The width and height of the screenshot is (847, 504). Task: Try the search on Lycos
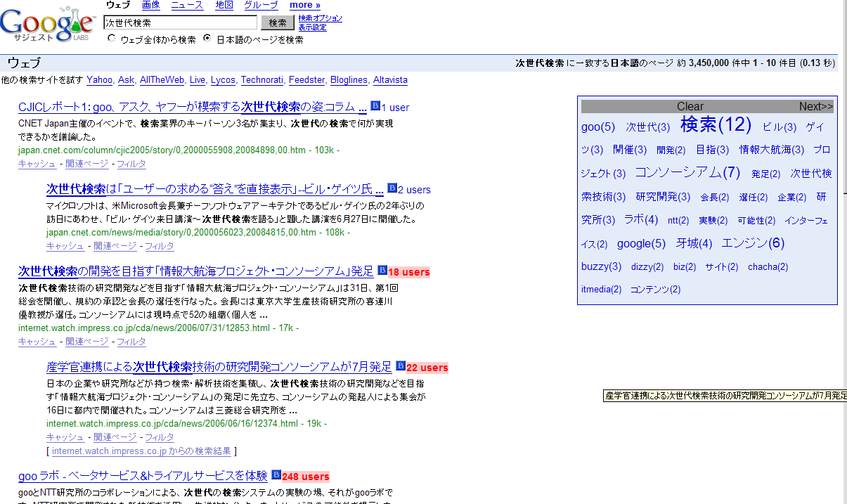pos(223,80)
